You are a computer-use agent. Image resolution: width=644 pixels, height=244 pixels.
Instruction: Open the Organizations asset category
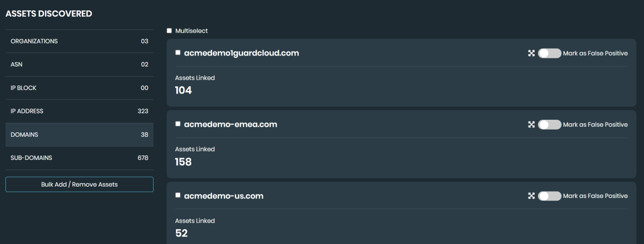tap(79, 41)
